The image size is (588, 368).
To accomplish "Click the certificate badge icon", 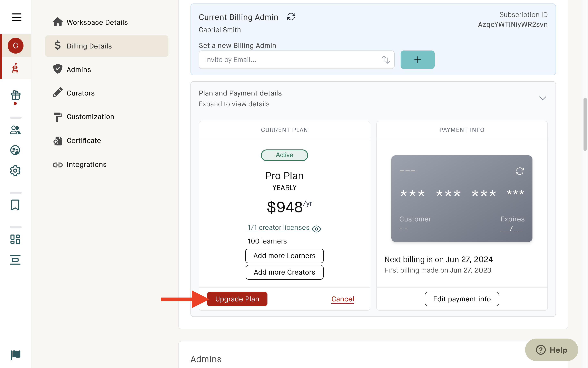I will click(58, 141).
